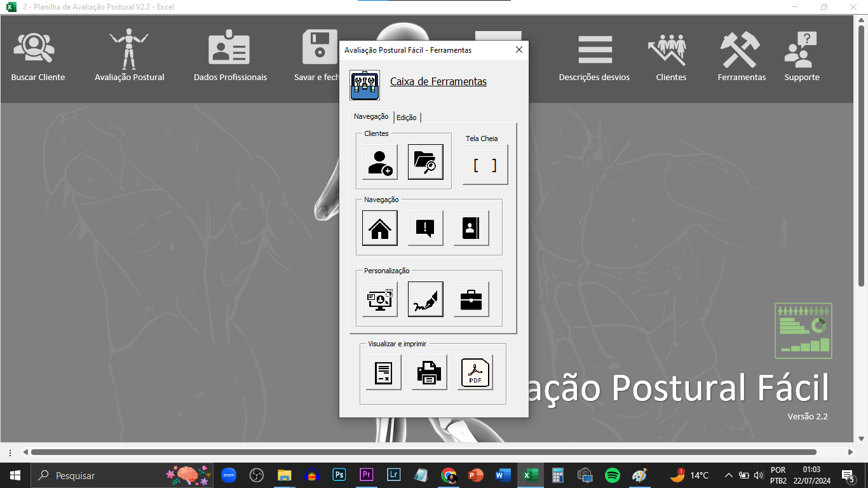Screen dimensions: 868x488
Task: Click the Caixa de Ferramentas link
Action: (438, 82)
